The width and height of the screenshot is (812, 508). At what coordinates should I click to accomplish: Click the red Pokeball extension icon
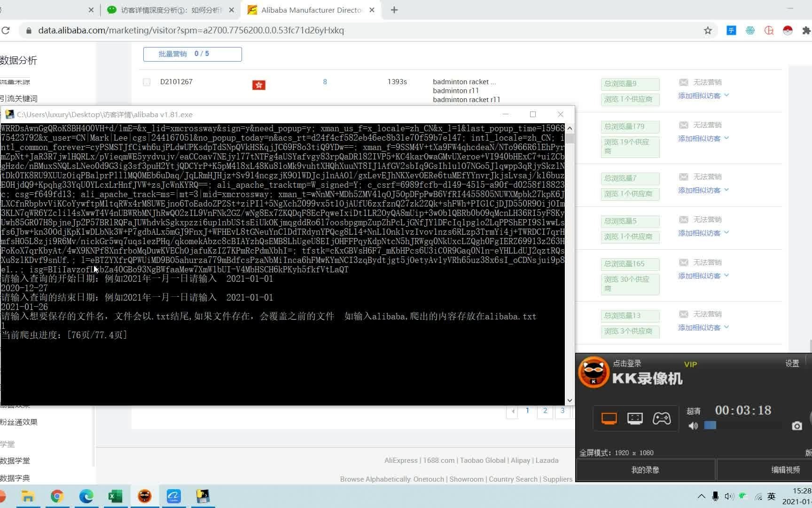[788, 31]
